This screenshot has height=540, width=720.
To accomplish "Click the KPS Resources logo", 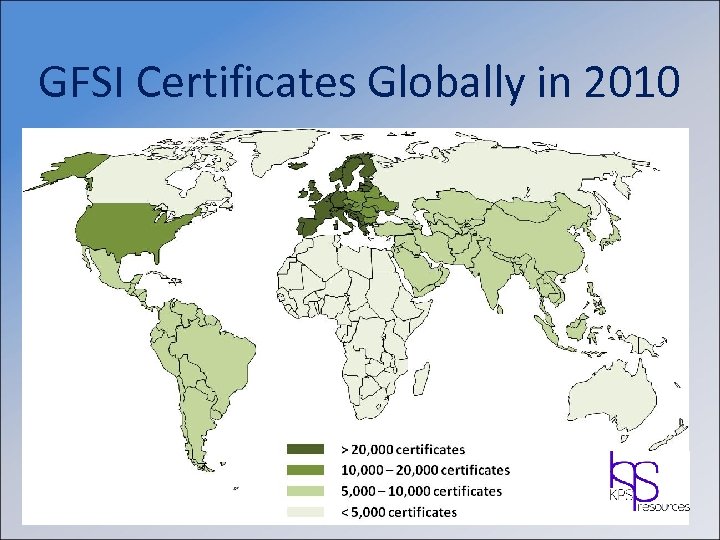I will pos(649,483).
